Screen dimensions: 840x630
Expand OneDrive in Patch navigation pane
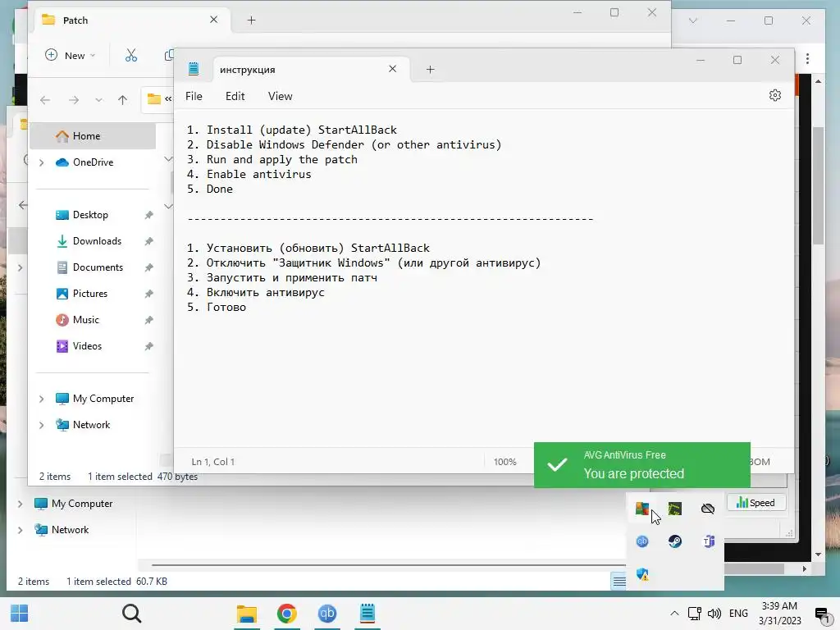[41, 162]
